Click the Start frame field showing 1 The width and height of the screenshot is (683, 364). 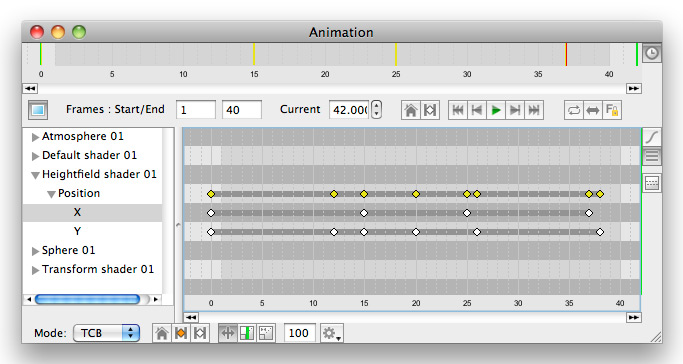pyautogui.click(x=196, y=110)
